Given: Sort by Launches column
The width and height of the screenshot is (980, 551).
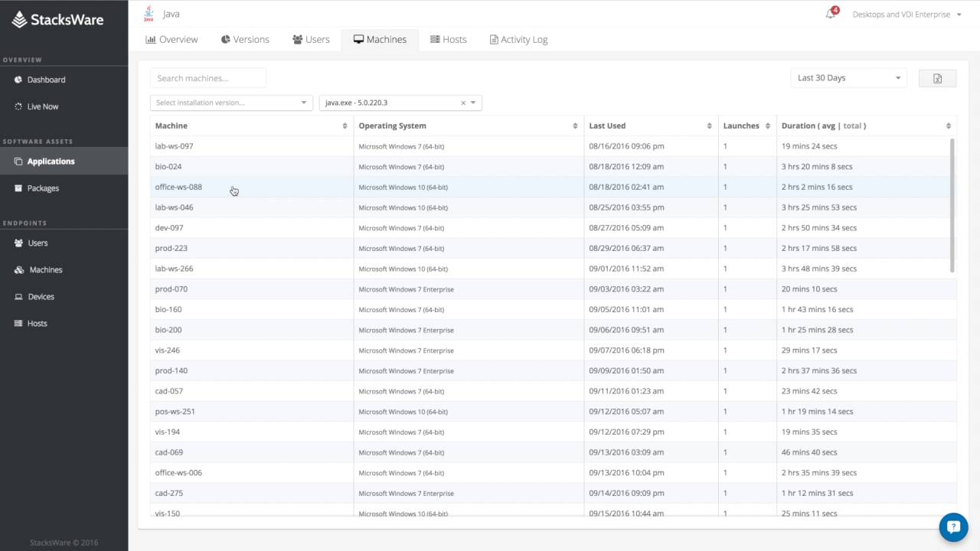Looking at the screenshot, I should pyautogui.click(x=747, y=126).
